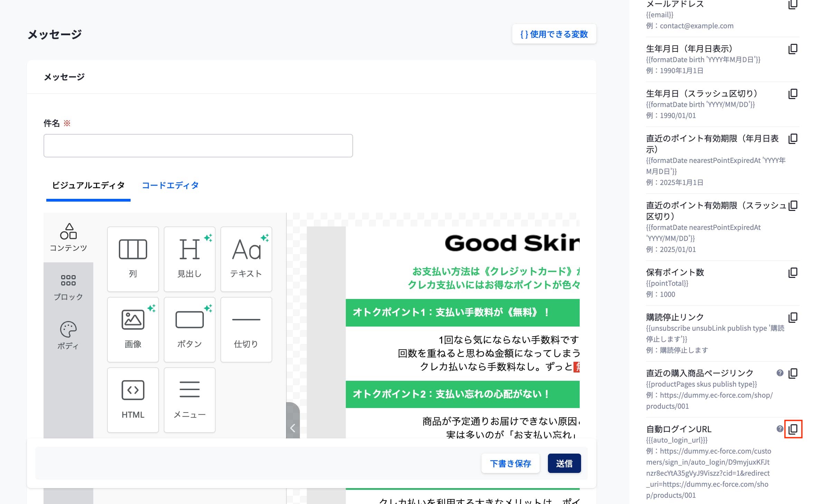Viewport: 816px width, 504px height.
Task: Switch to コードエディタ tab
Action: [170, 185]
